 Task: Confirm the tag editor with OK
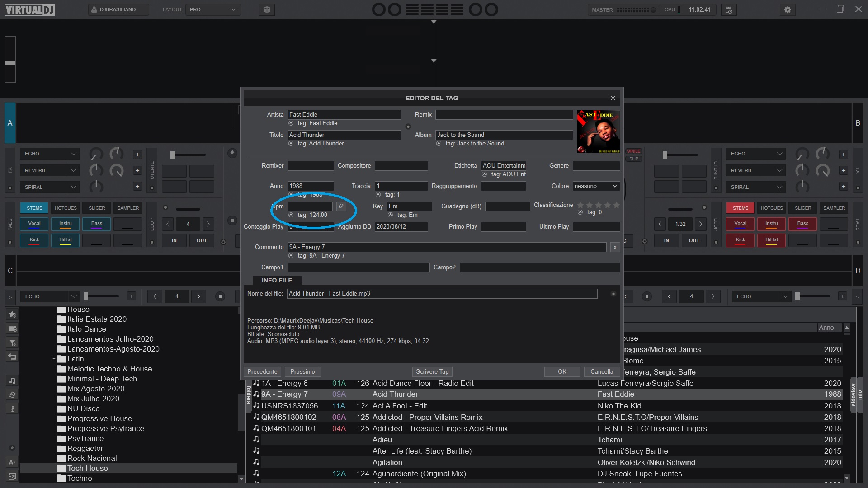click(x=562, y=372)
